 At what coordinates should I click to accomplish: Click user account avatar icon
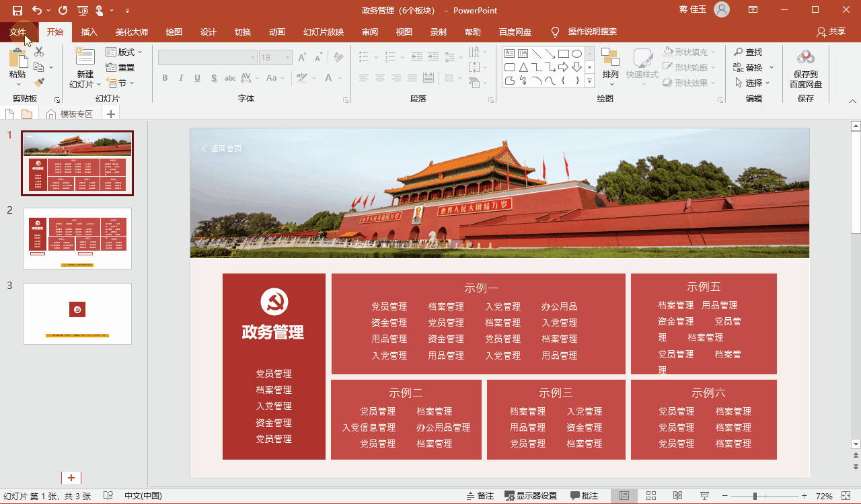click(x=722, y=10)
